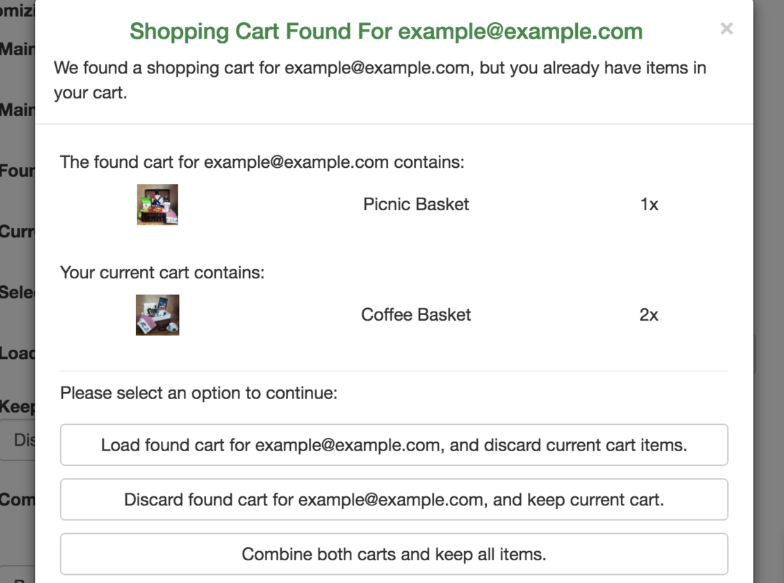Viewport: 784px width, 583px height.
Task: Load found cart and discard current items
Action: 394,445
